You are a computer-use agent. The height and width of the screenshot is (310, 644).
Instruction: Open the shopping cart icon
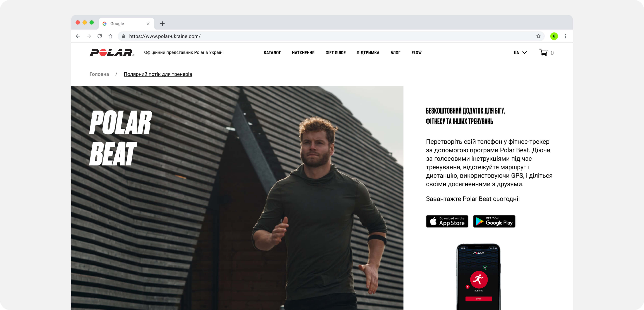point(543,53)
